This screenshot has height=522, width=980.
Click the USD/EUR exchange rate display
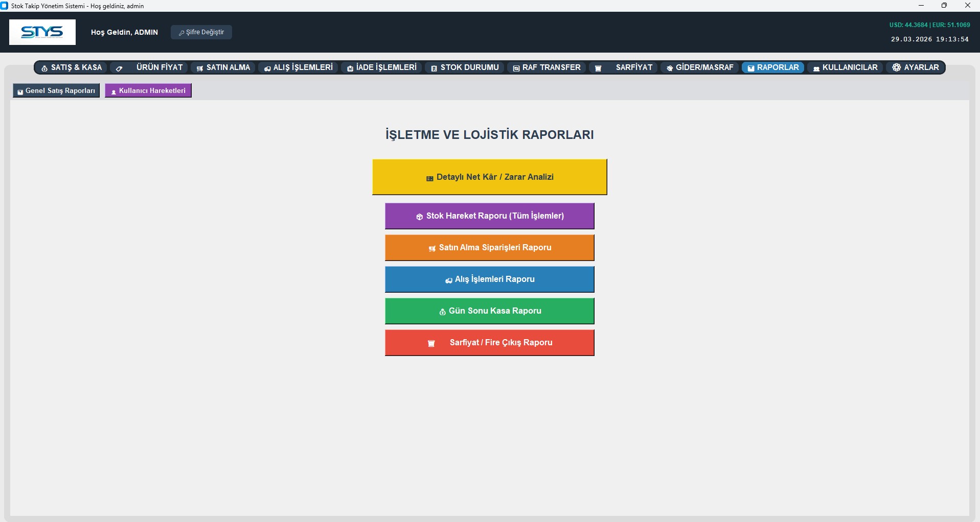click(929, 25)
